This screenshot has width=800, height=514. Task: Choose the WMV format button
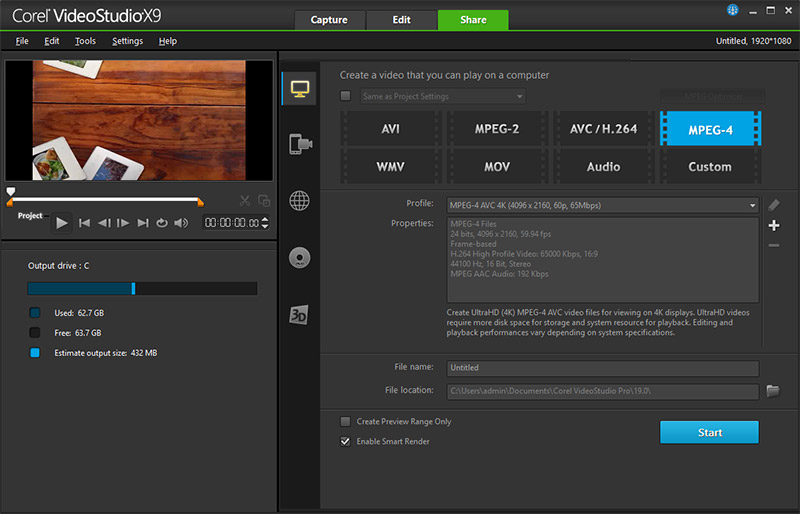[x=390, y=166]
